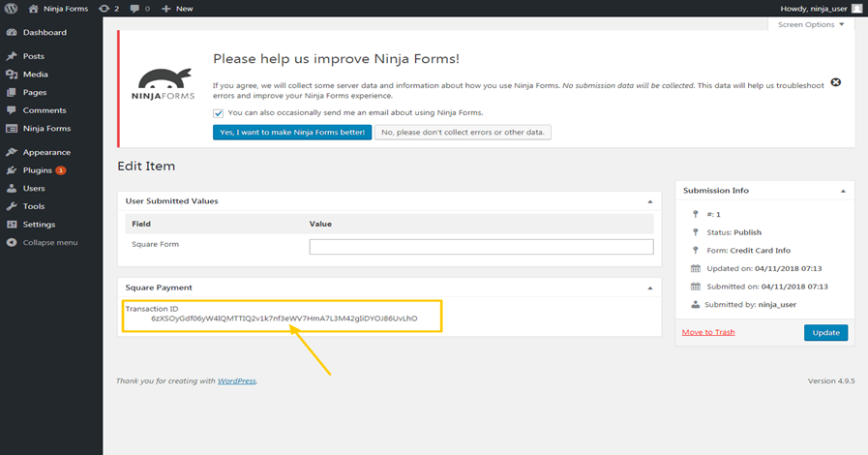Click Form: Credit Card Info text

tap(748, 250)
